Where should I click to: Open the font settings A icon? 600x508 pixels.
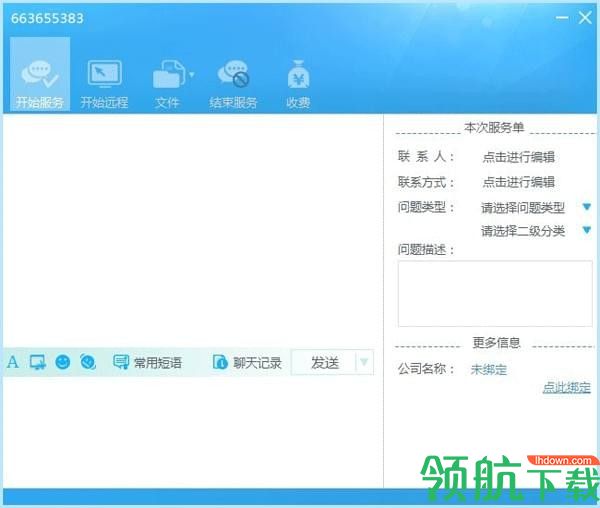13,362
